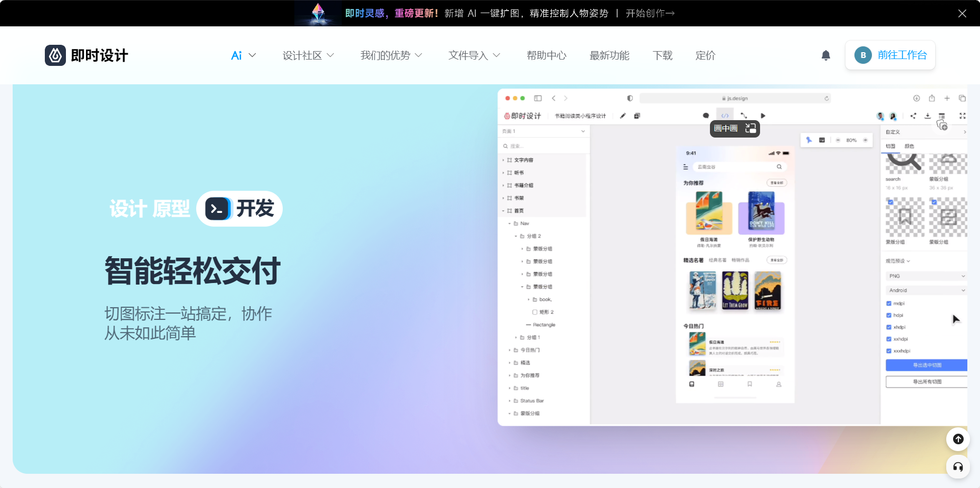
Task: Click the fullscreen icon in editor toolbar
Action: tap(963, 116)
